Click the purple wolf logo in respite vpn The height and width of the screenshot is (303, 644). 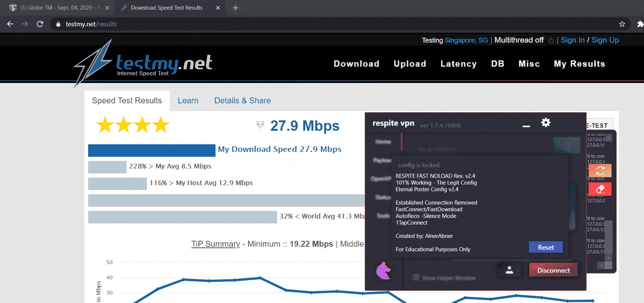point(384,270)
